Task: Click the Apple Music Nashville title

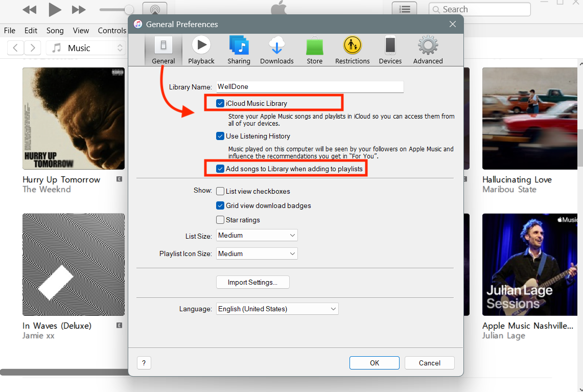Action: (x=528, y=326)
